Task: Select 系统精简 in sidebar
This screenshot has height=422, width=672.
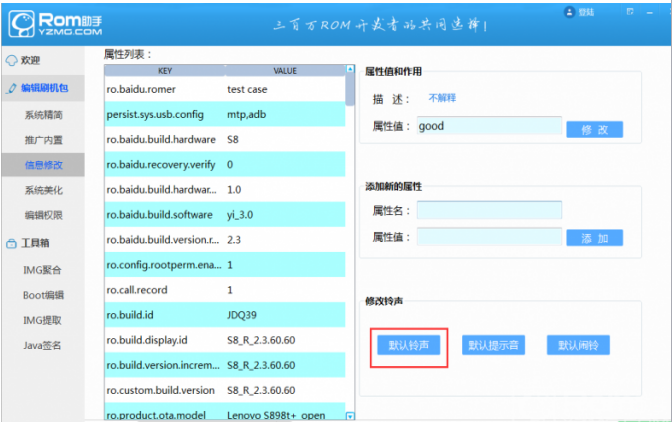Action: pyautogui.click(x=43, y=115)
